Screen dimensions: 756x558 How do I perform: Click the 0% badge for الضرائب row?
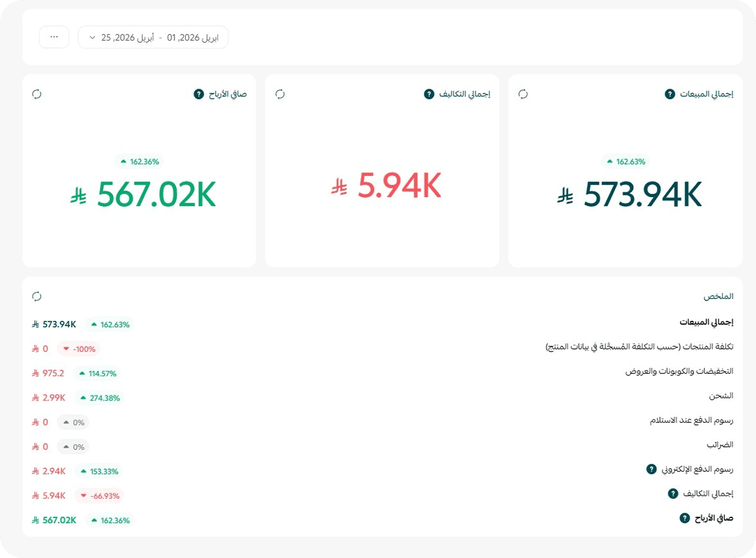(x=74, y=447)
